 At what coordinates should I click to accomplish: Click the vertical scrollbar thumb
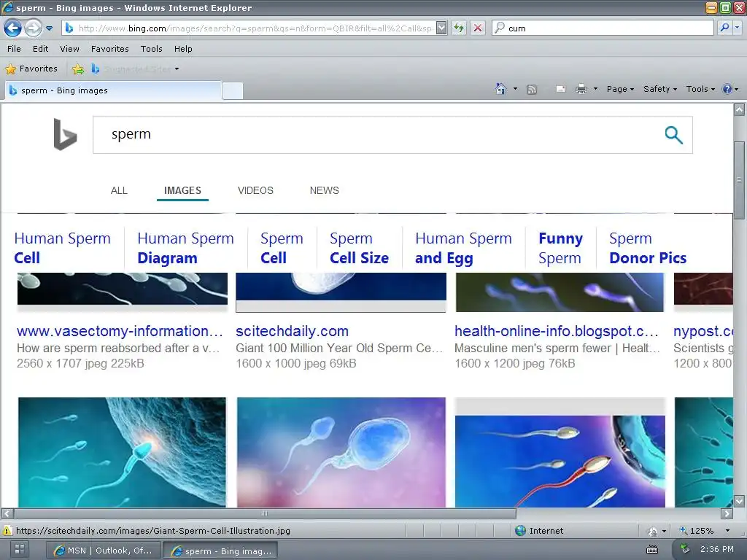click(739, 180)
